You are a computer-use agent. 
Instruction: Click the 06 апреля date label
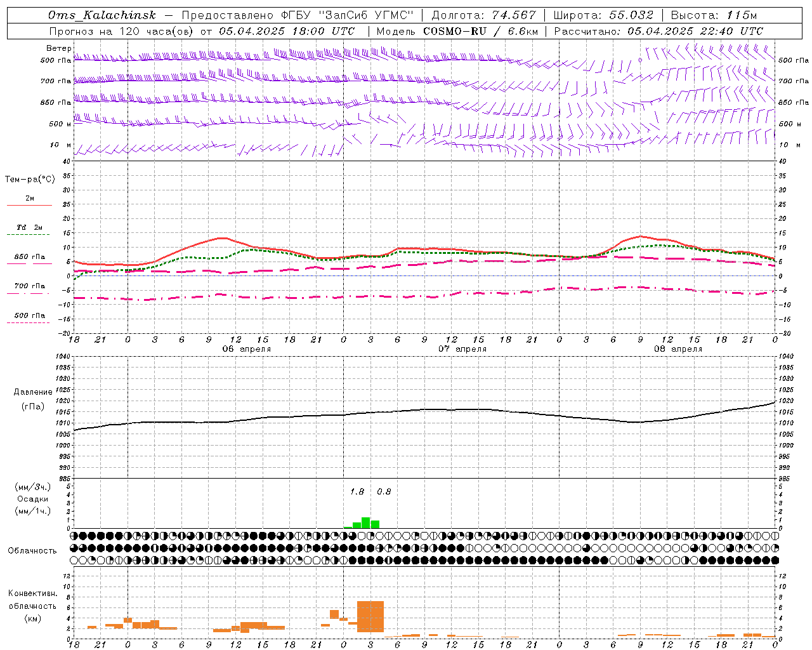[x=246, y=349]
